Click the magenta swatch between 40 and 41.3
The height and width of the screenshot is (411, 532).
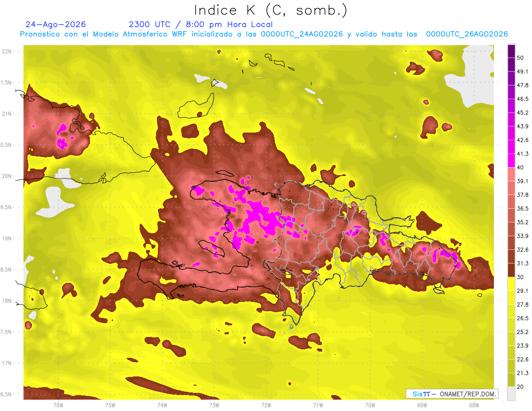512,160
